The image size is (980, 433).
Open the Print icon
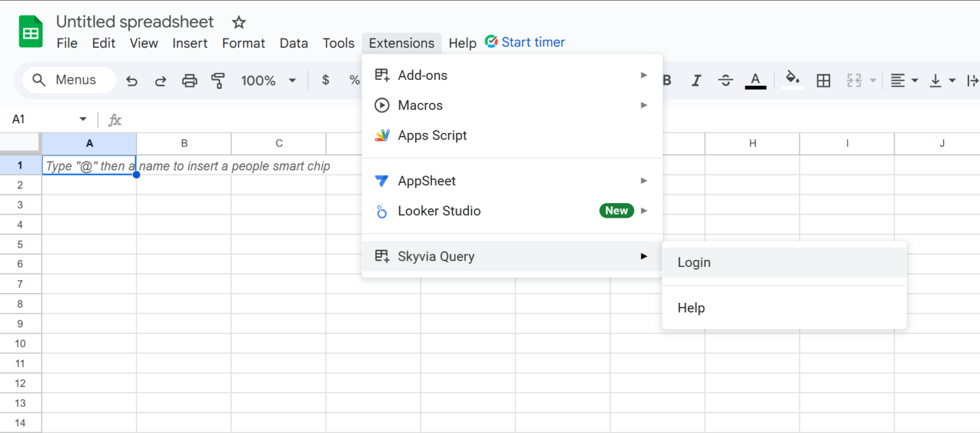point(189,80)
